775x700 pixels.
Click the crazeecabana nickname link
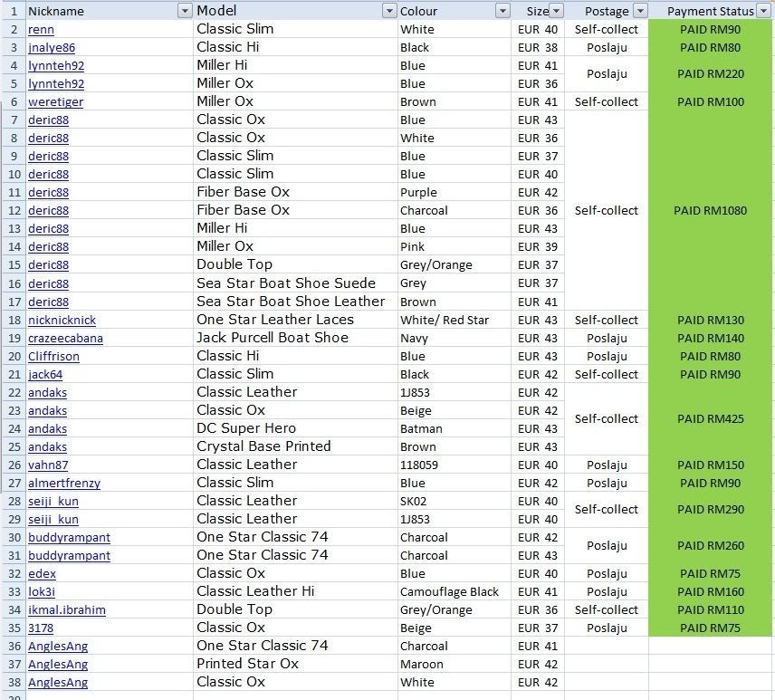[x=65, y=339]
